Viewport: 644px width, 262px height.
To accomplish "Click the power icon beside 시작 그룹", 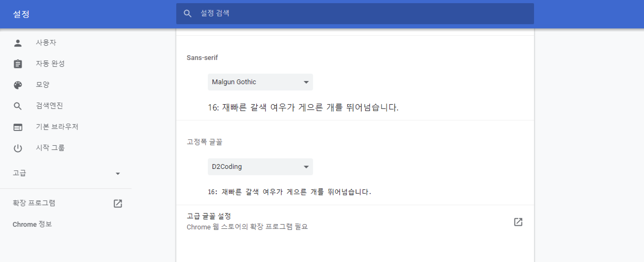I will point(18,148).
